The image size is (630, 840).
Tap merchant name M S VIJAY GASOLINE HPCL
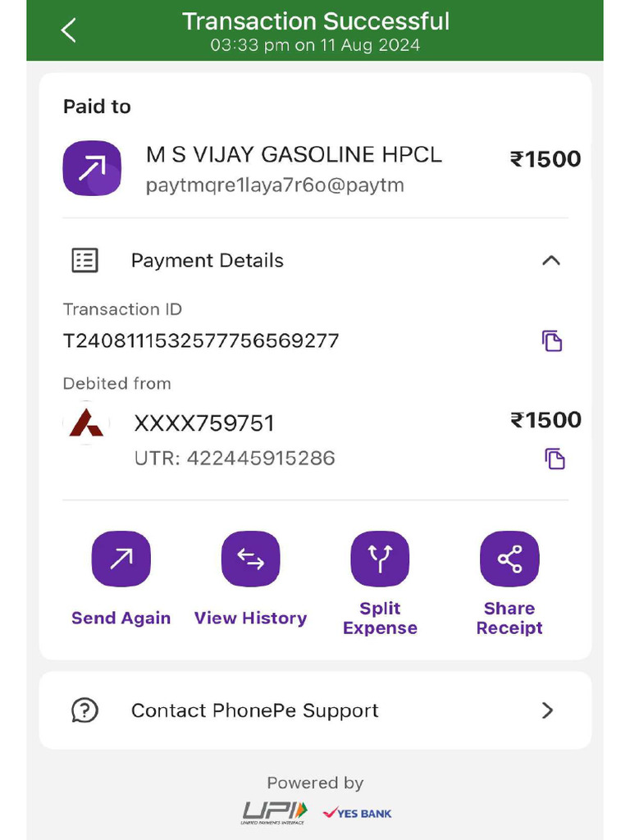pyautogui.click(x=294, y=154)
